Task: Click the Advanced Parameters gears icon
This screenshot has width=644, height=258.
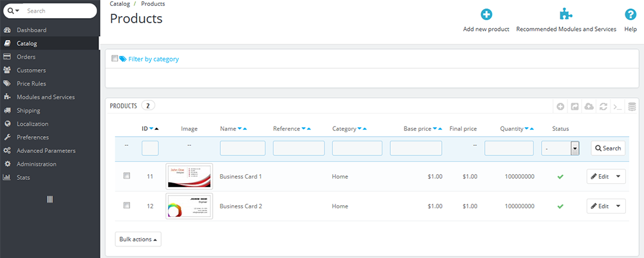Action: (7, 150)
